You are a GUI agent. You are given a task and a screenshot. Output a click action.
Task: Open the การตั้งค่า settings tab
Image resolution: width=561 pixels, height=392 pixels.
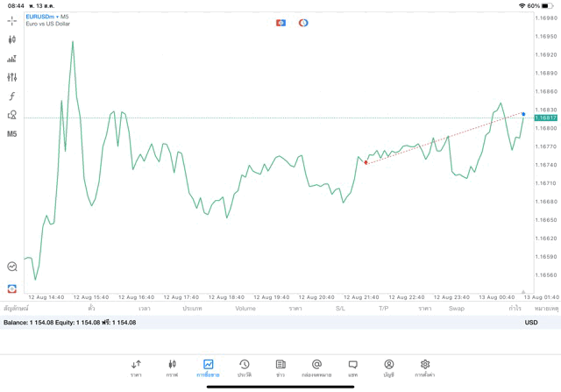tap(425, 367)
